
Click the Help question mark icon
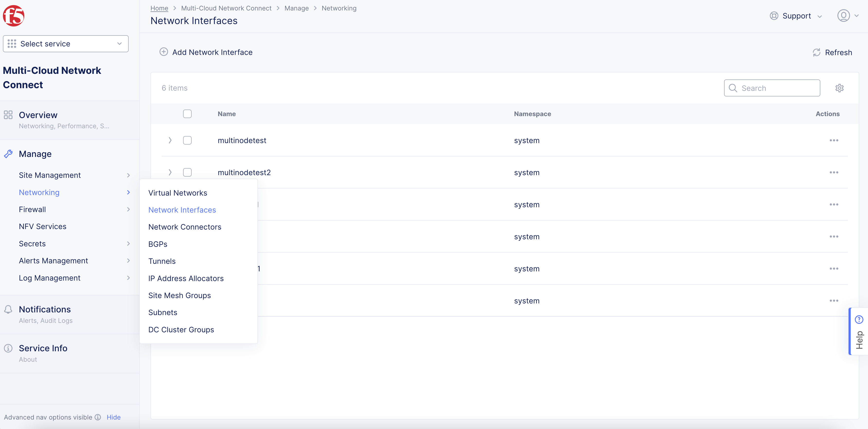859,319
